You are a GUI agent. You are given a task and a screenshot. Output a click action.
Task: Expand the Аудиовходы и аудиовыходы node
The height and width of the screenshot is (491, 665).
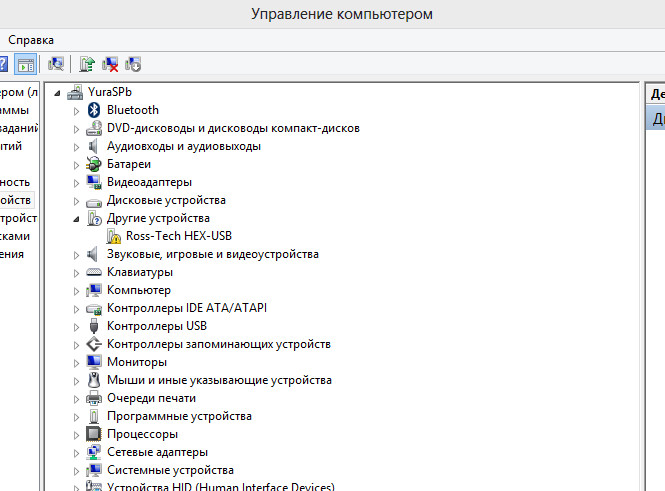coord(76,147)
